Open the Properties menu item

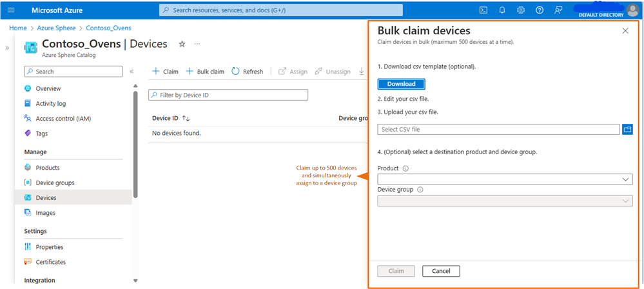49,247
